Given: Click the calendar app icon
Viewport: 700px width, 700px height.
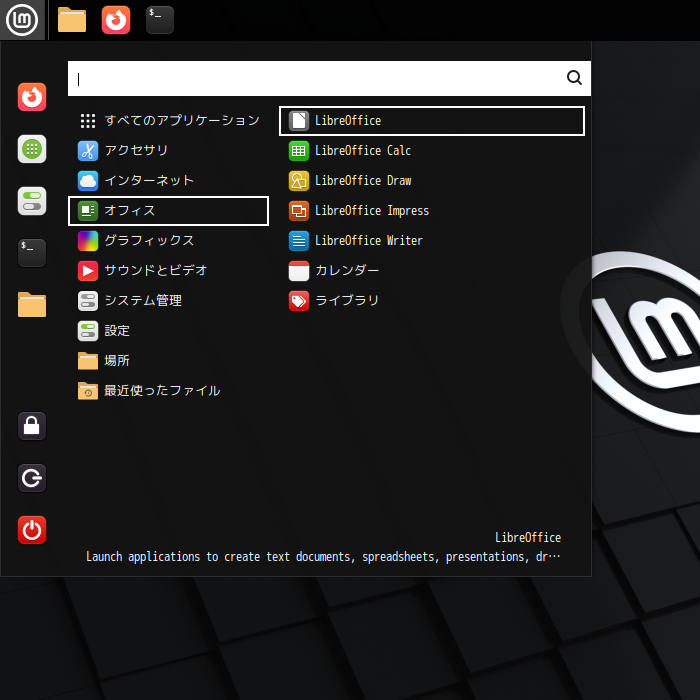Looking at the screenshot, I should tap(299, 271).
